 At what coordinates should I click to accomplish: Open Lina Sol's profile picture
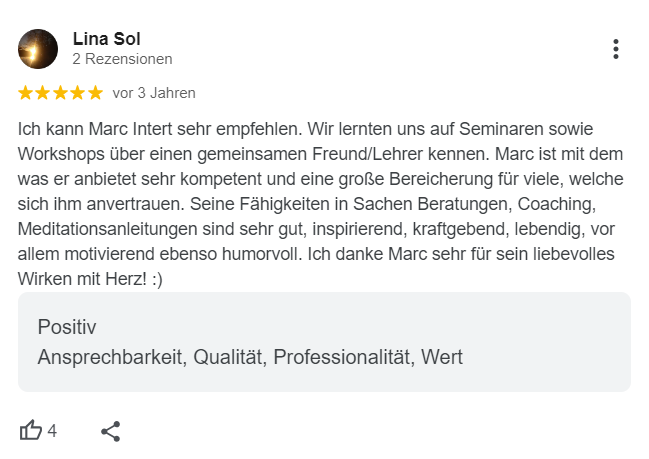point(38,49)
